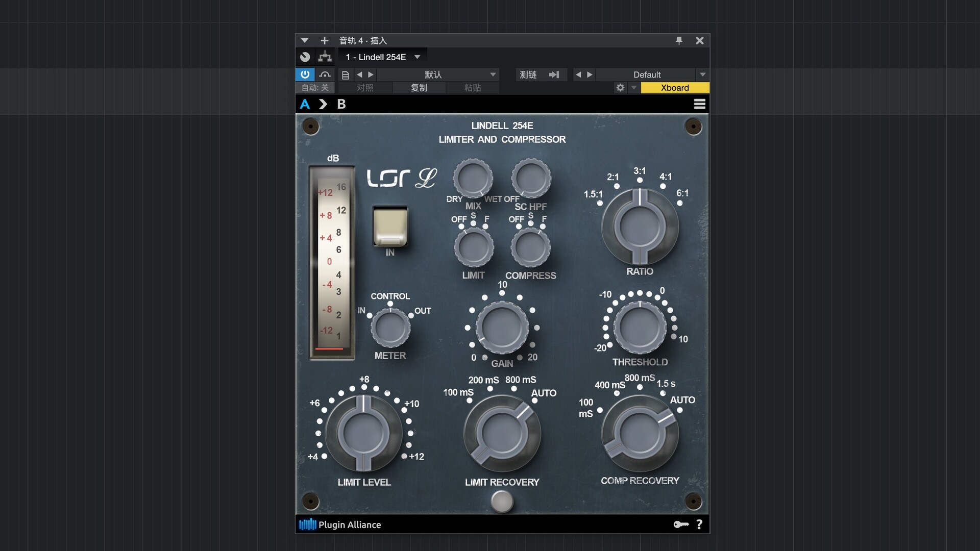Open plugin settings gear icon
The image size is (980, 551).
point(620,88)
